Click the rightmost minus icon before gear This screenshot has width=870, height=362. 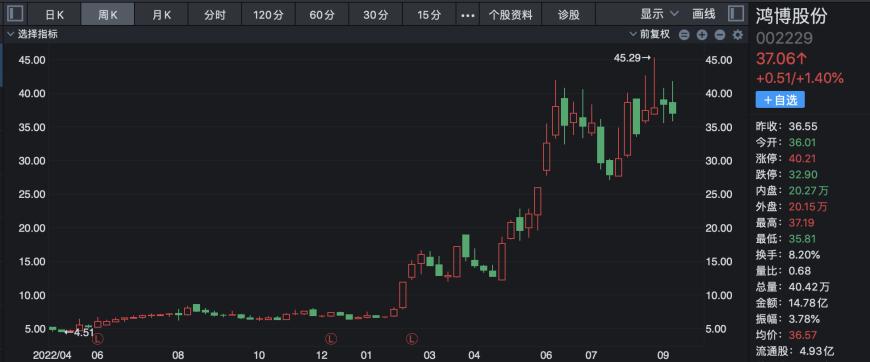pos(720,35)
